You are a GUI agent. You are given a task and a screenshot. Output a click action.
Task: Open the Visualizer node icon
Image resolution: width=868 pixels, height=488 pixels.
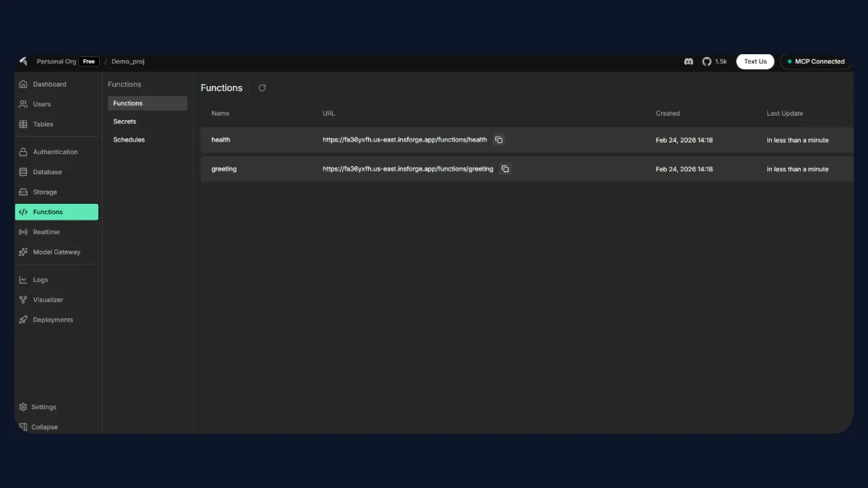tap(23, 299)
